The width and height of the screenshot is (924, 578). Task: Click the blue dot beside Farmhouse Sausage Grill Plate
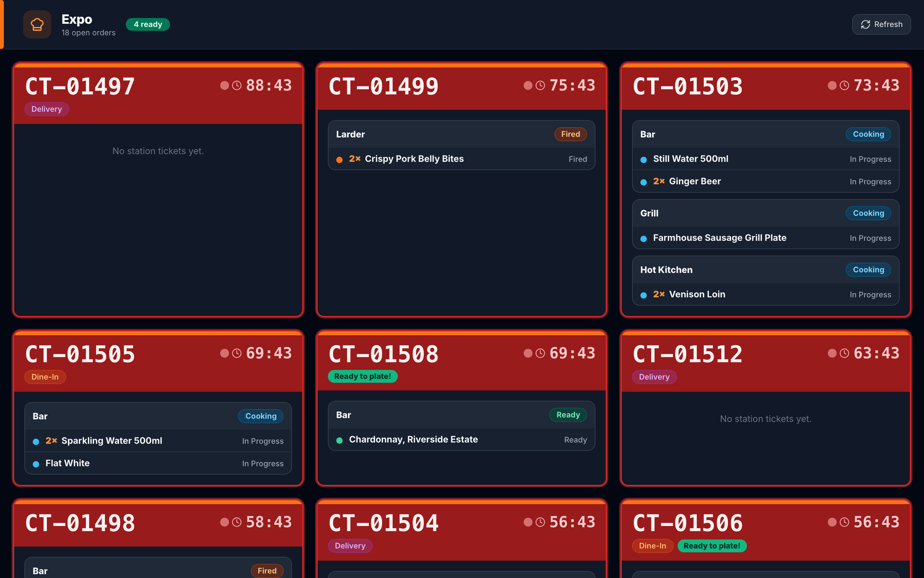(x=644, y=239)
